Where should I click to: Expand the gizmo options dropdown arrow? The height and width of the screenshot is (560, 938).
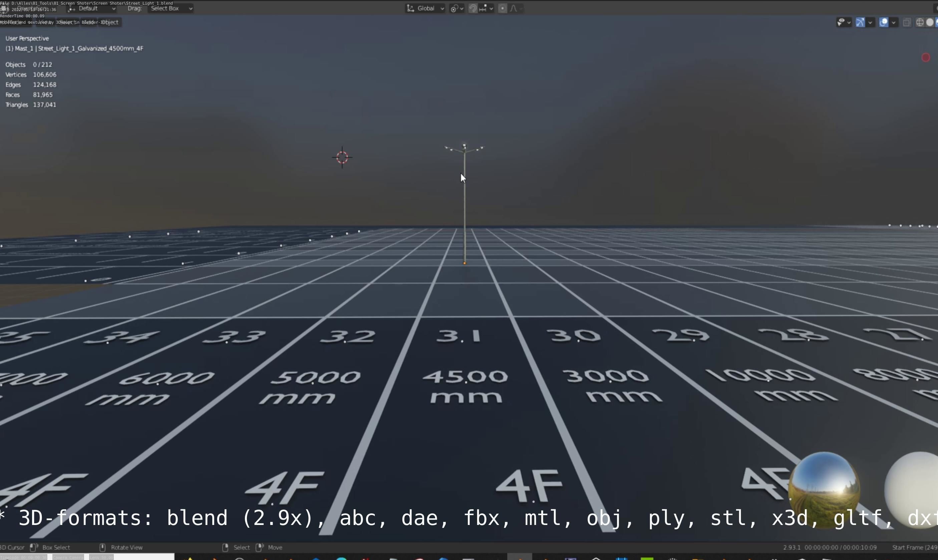[870, 22]
